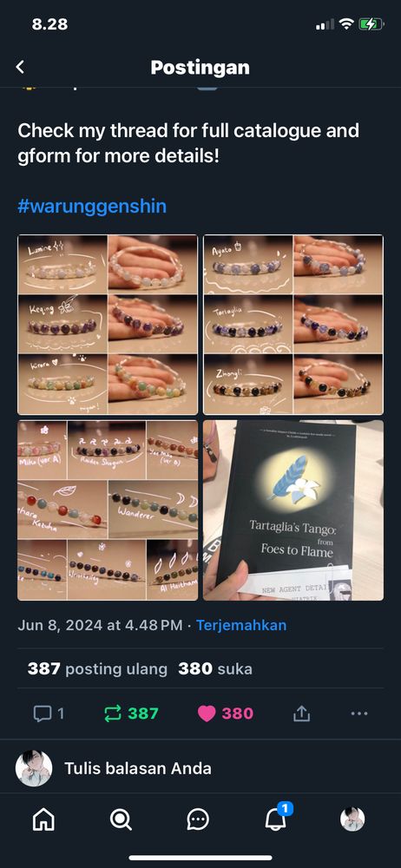The height and width of the screenshot is (868, 401).
Task: Open the Ayato, Tartaglia, Zhongli bracelet image
Action: coord(293,325)
